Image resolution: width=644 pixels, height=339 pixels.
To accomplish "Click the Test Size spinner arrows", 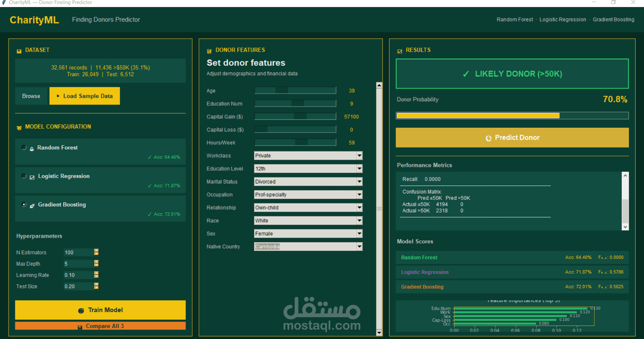I will coord(96,286).
